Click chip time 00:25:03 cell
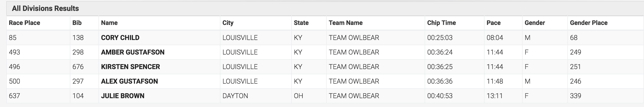Image resolution: width=644 pixels, height=107 pixels. tap(440, 38)
